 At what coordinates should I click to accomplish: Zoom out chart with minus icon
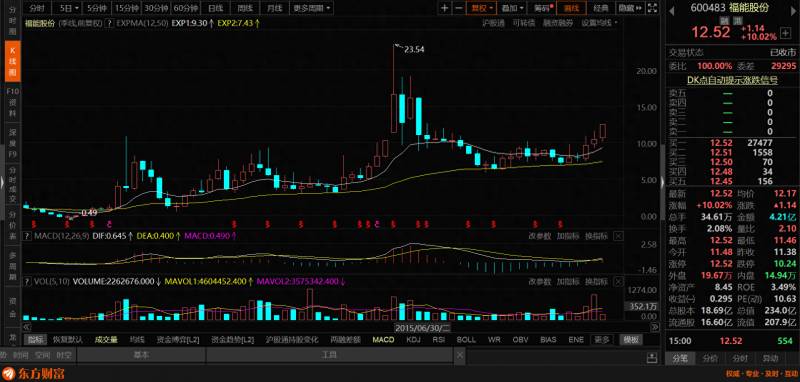coord(458,8)
